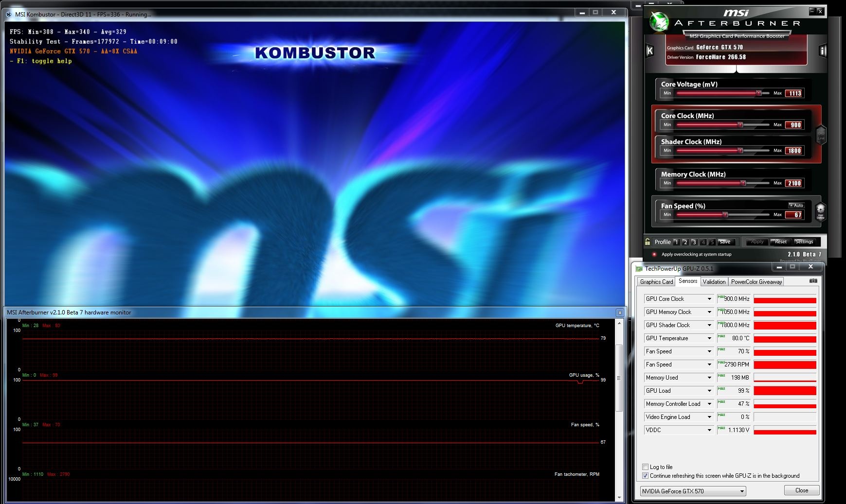Image resolution: width=846 pixels, height=504 pixels.
Task: Click the Core Voltage value field 1113
Action: [x=794, y=93]
